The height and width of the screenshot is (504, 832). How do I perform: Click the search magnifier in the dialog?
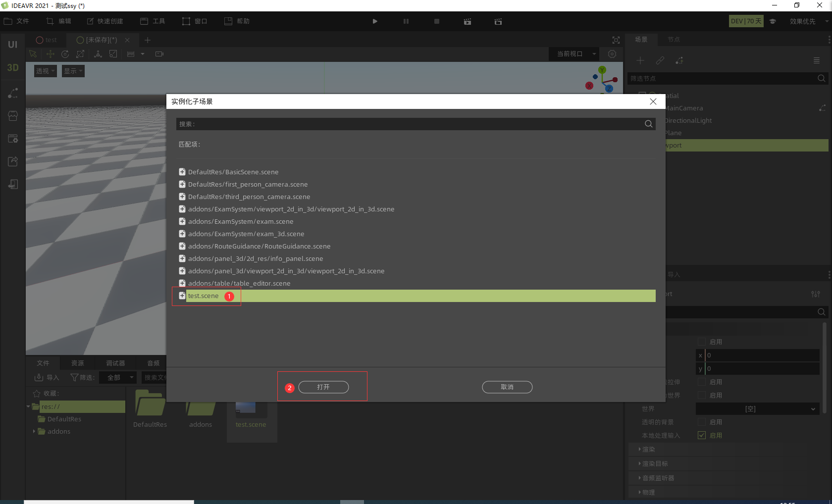pos(648,124)
